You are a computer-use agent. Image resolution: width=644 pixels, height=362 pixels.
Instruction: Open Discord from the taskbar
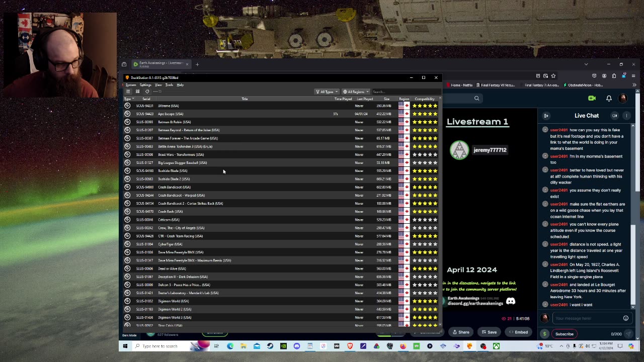click(x=297, y=346)
